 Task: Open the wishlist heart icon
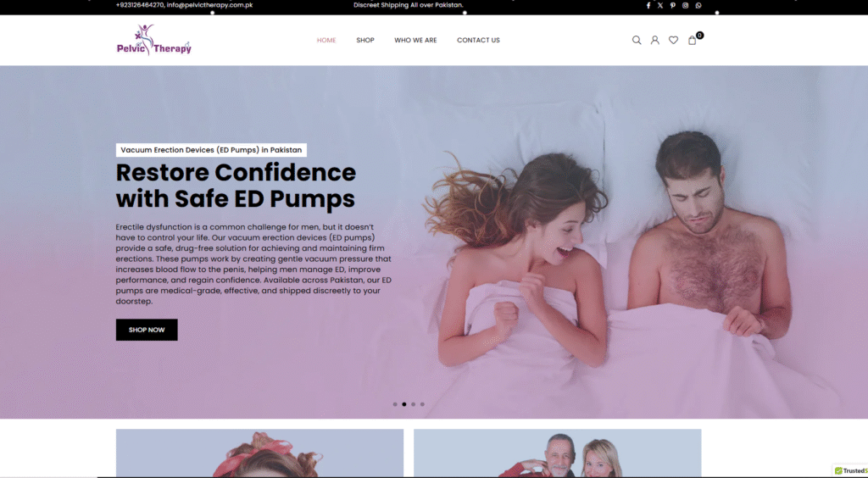(x=673, y=40)
